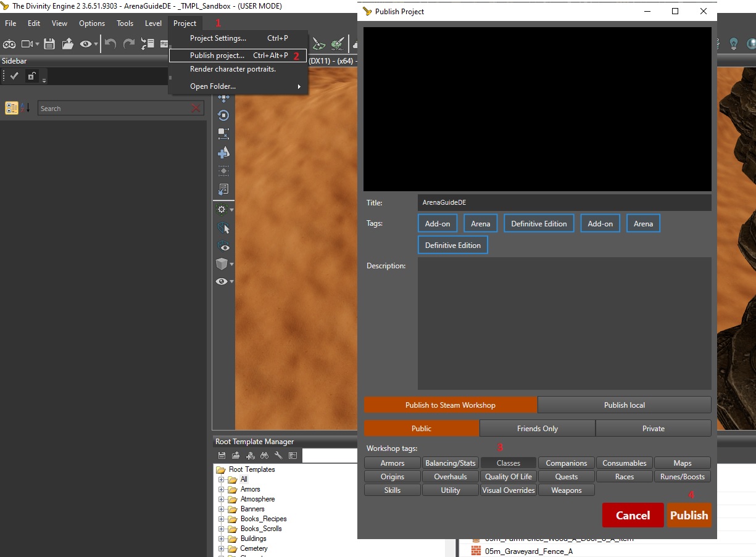Select the Scale tool in viewport toolbar
This screenshot has width=756, height=557.
click(x=223, y=133)
